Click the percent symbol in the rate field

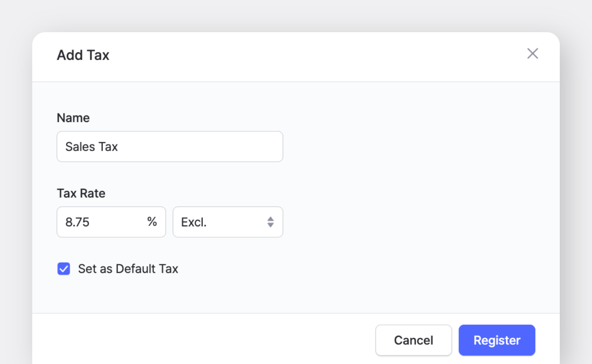tap(152, 221)
